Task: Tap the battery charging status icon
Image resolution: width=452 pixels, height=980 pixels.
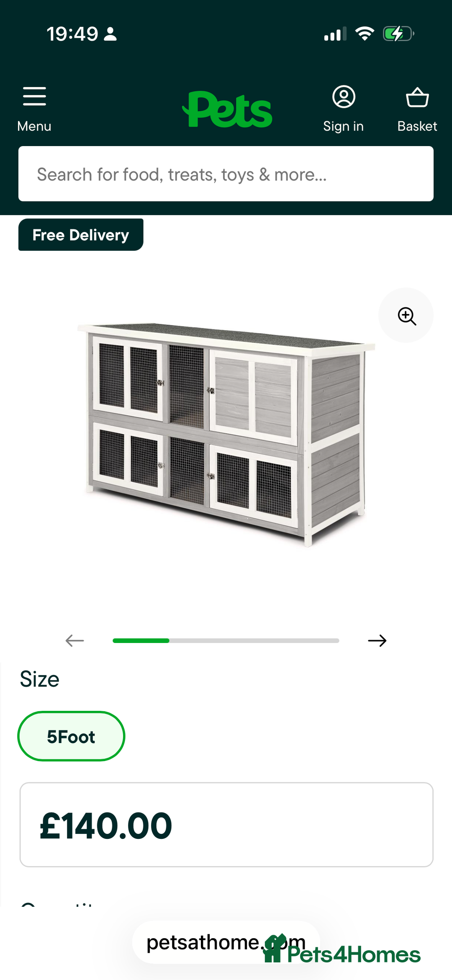Action: [x=398, y=33]
